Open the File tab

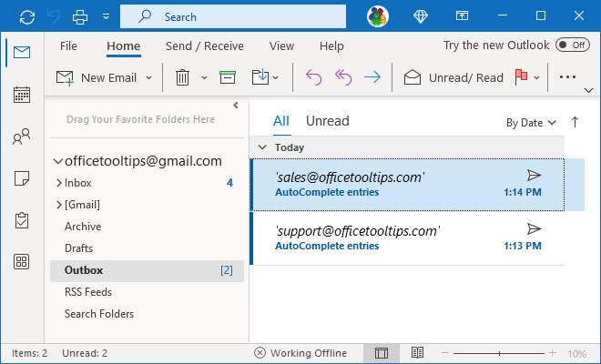click(x=68, y=46)
